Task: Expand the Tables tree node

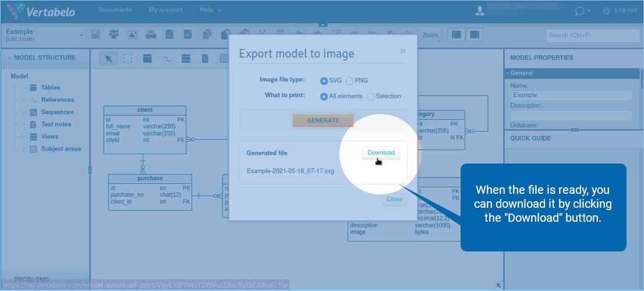Action: pos(24,88)
